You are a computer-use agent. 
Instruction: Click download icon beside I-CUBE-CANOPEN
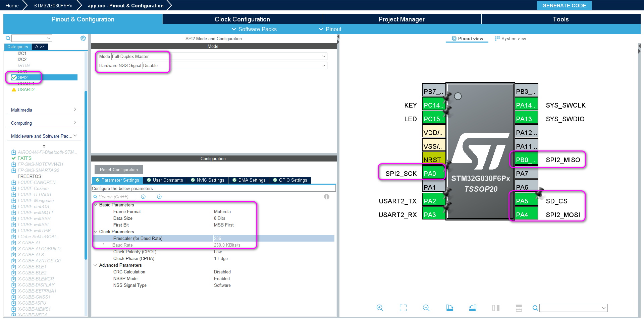click(x=14, y=182)
